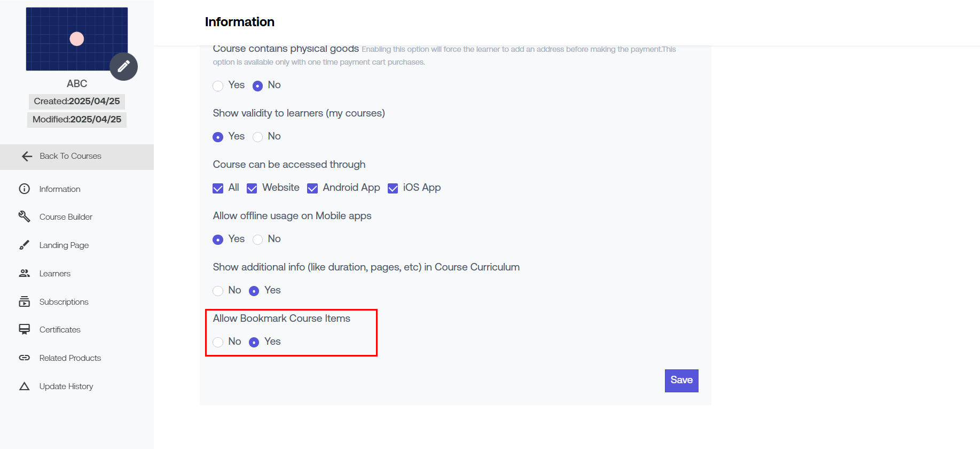Click the Update History triangle icon
Screen dimensions: 980x449
pyautogui.click(x=25, y=386)
